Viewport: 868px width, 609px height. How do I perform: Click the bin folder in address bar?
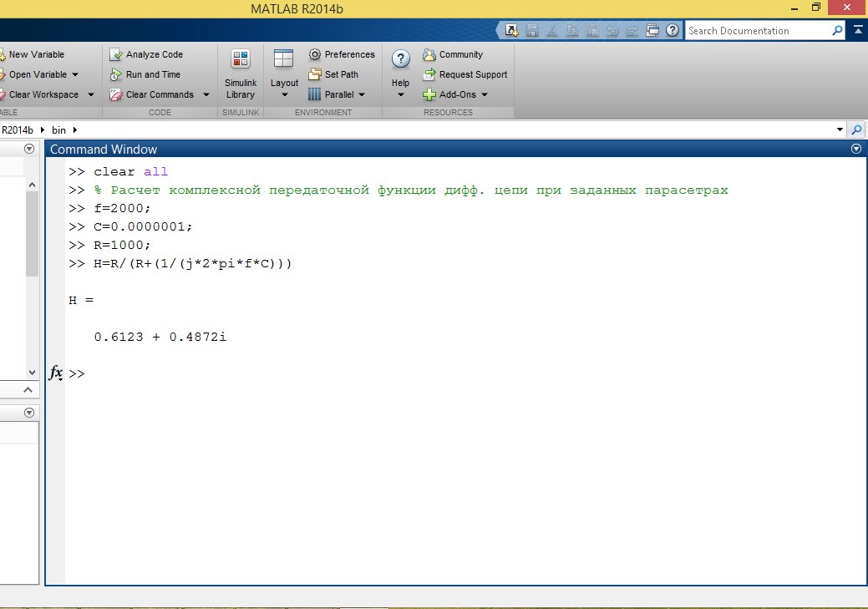click(58, 130)
